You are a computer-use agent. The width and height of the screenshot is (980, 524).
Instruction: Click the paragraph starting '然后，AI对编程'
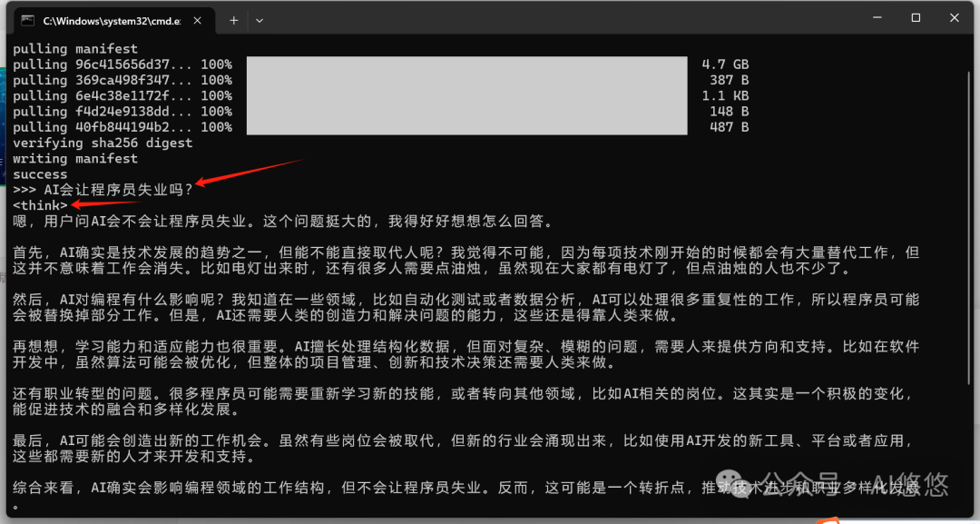(x=466, y=307)
